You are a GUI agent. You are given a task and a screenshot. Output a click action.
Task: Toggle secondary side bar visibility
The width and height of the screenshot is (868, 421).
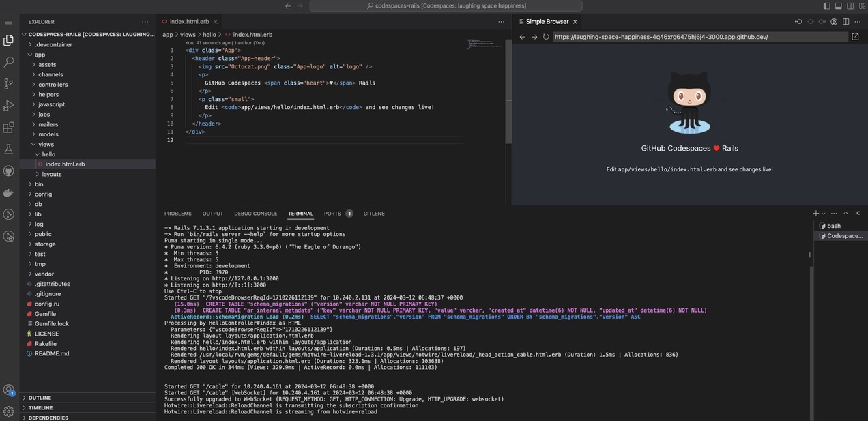pos(850,6)
